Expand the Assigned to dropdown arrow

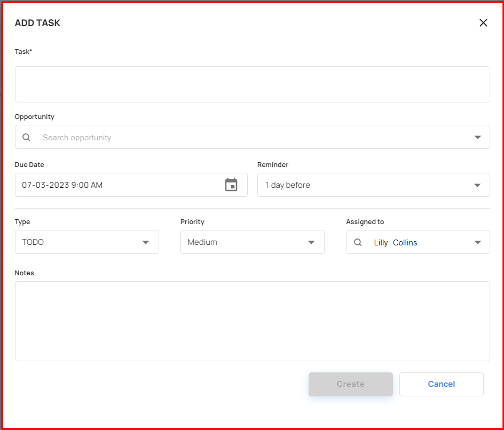[478, 242]
